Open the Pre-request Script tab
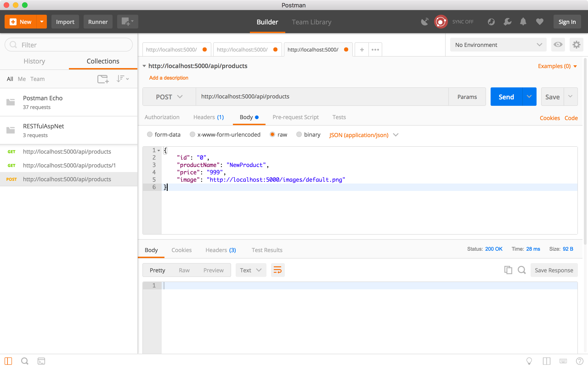This screenshot has height=368, width=588. [295, 117]
